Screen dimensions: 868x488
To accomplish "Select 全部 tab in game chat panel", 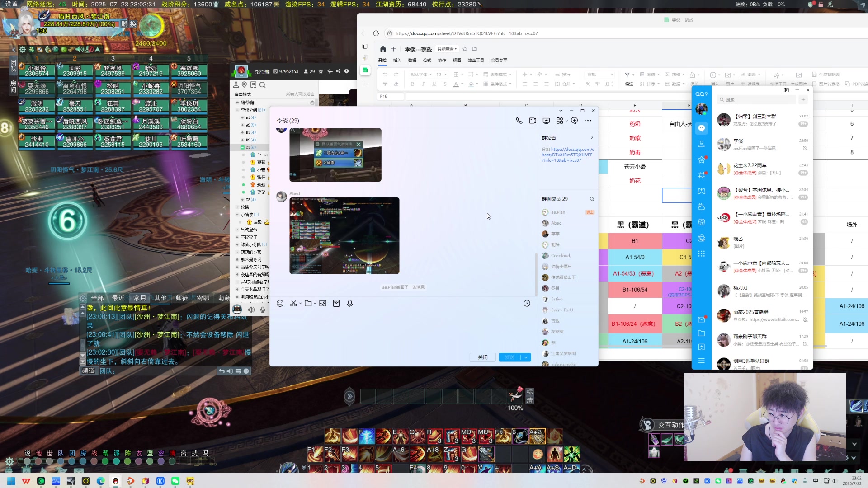I will (x=97, y=298).
